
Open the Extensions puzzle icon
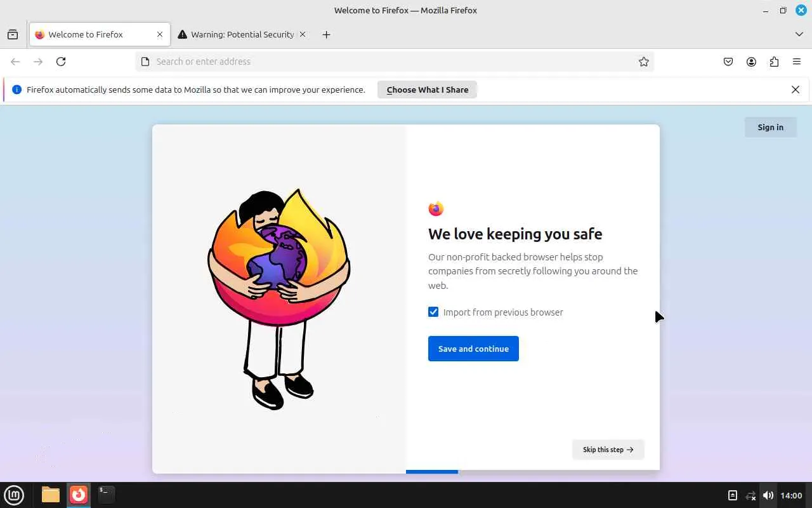[x=774, y=62]
